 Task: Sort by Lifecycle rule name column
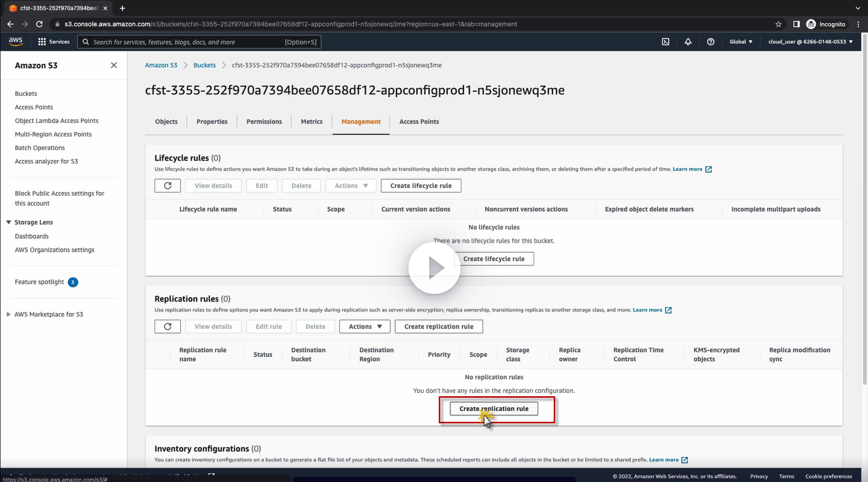[208, 209]
